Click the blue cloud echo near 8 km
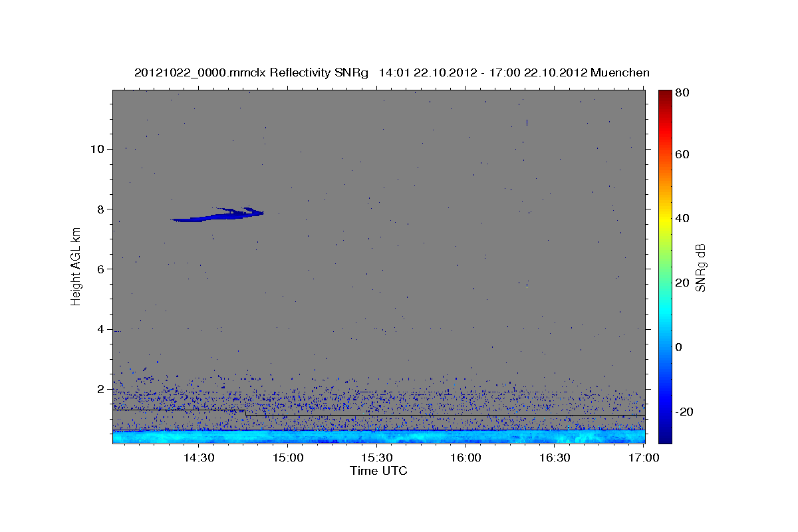 click(x=217, y=214)
